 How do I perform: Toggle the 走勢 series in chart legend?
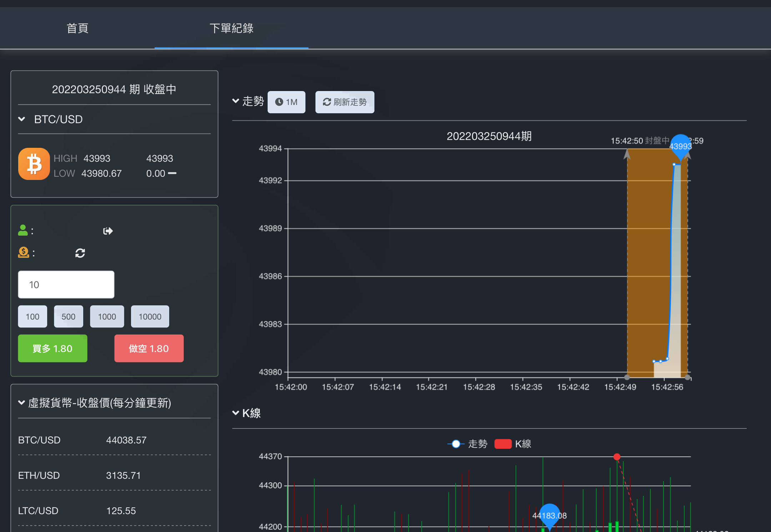(468, 444)
